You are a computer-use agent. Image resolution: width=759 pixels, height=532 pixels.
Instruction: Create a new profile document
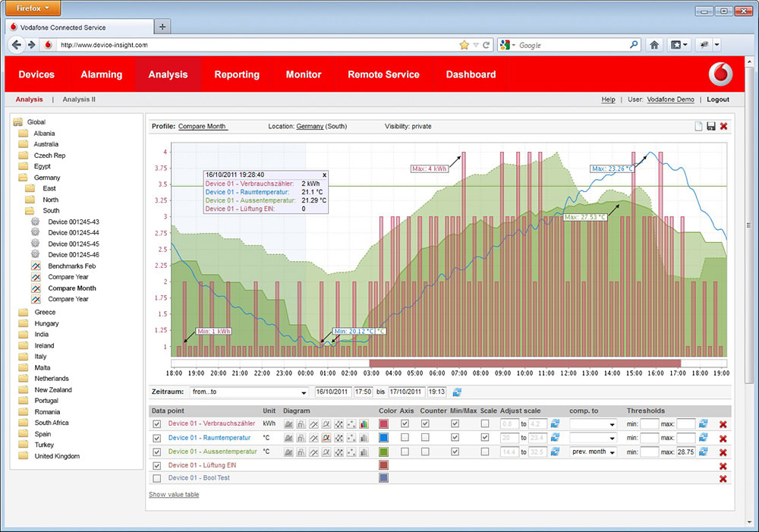coord(698,126)
